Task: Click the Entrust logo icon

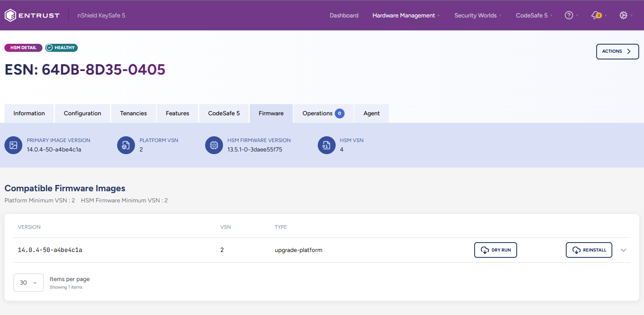Action: click(x=10, y=15)
